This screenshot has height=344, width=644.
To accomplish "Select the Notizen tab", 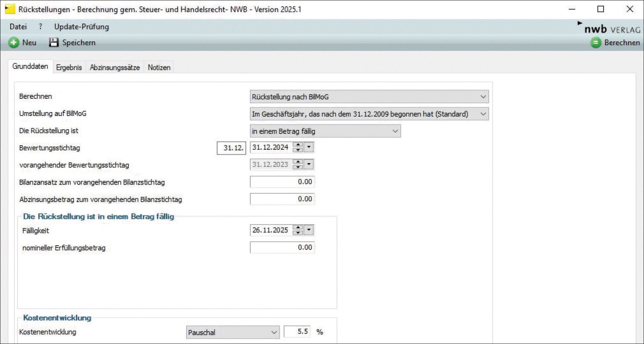I will (x=159, y=68).
